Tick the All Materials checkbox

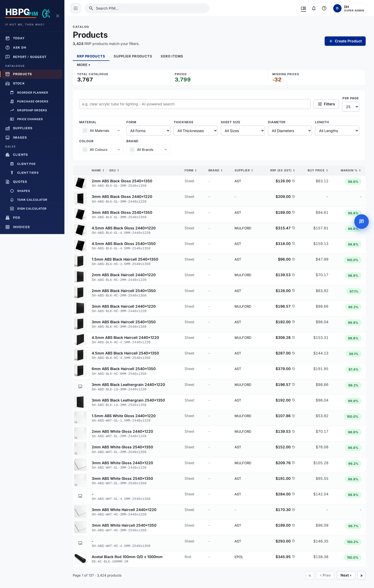85,131
